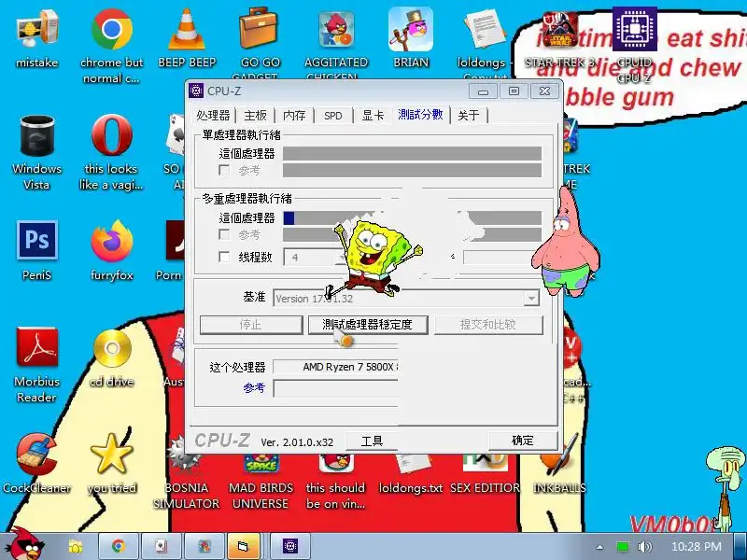Tick multi-thread 参考 checkbox
Screen dimensions: 747x560
(x=224, y=234)
